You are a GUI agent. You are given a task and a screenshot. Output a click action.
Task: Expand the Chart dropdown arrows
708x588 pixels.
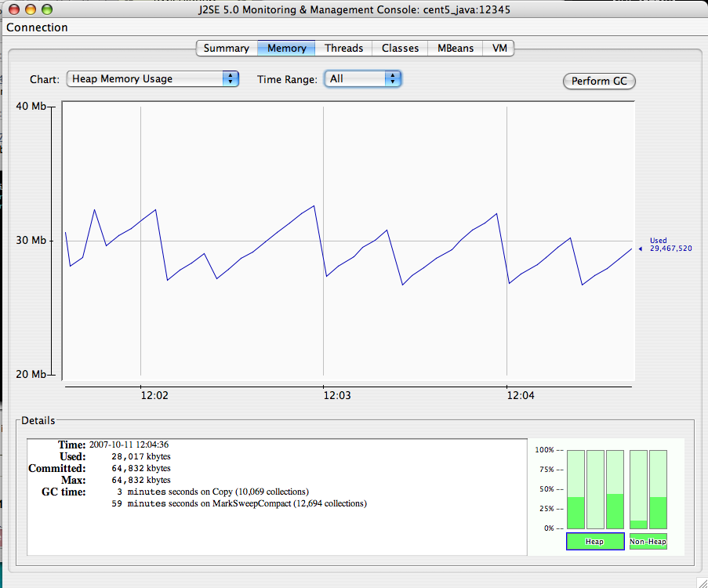click(231, 79)
